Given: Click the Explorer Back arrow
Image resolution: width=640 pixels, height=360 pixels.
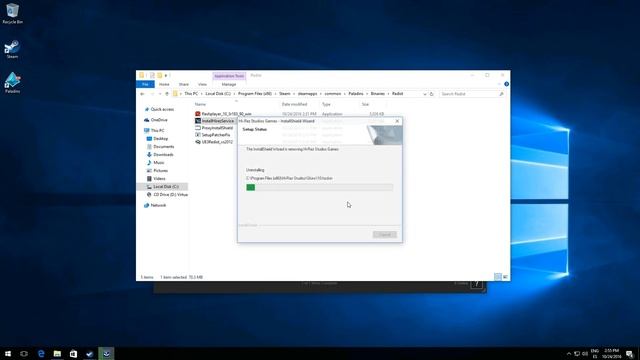Looking at the screenshot, I should tap(142, 94).
